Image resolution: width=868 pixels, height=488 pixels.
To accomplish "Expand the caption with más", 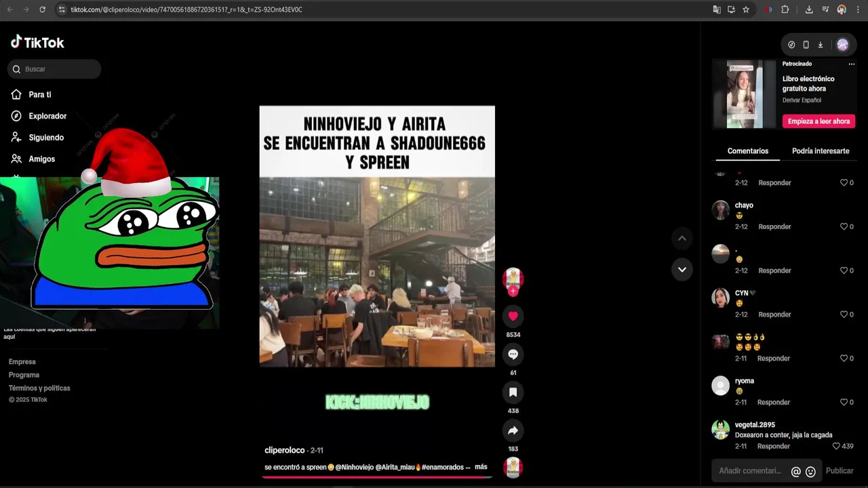I will click(x=481, y=467).
